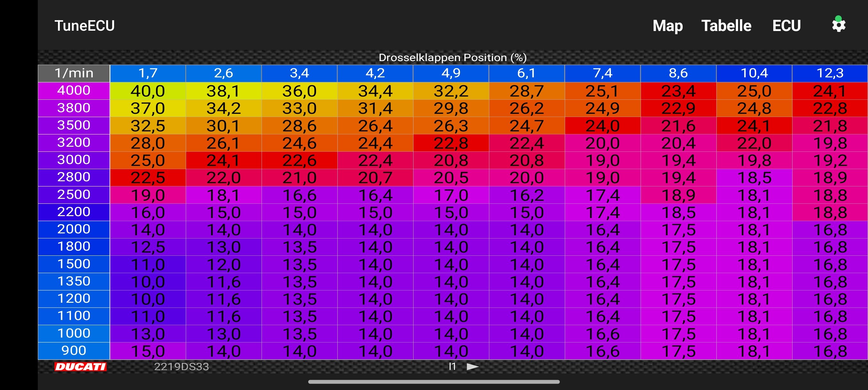Select cell 18,5 in the 2200 row
Image resolution: width=868 pixels, height=390 pixels.
coord(678,212)
